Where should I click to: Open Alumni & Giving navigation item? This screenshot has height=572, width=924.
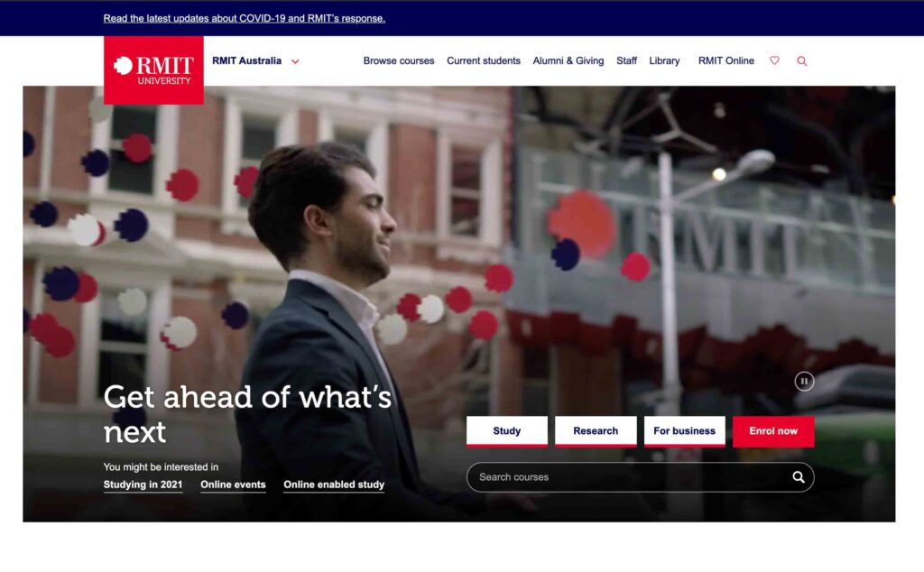568,60
